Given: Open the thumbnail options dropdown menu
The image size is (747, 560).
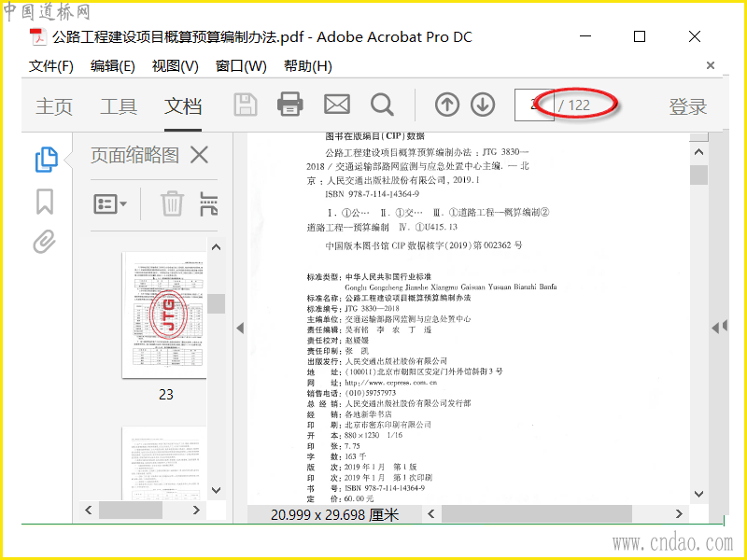Looking at the screenshot, I should click(x=110, y=204).
